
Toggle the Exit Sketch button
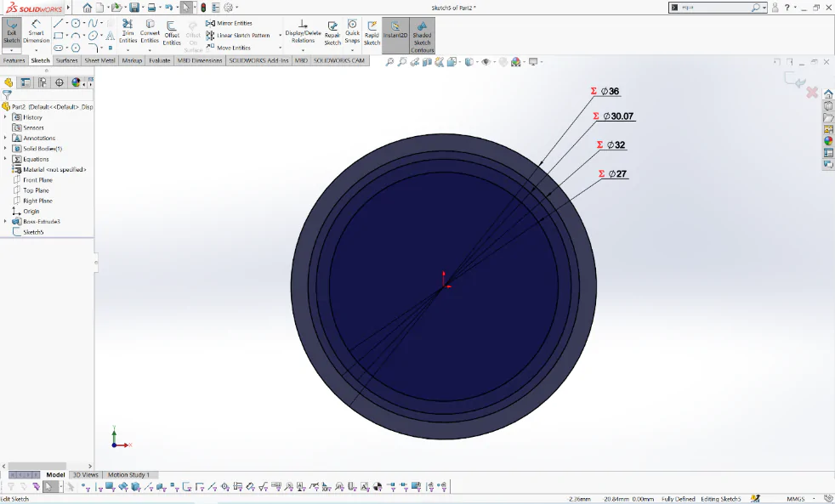(x=12, y=31)
